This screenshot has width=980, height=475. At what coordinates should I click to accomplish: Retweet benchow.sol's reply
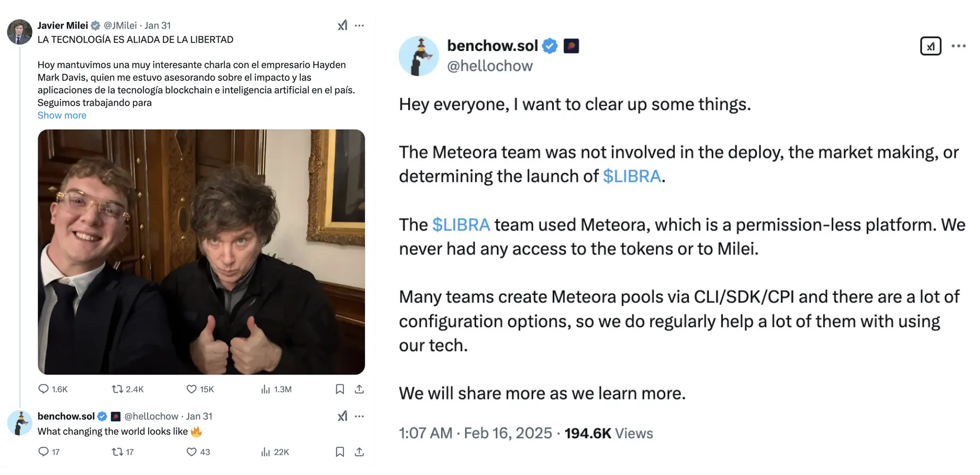(117, 452)
